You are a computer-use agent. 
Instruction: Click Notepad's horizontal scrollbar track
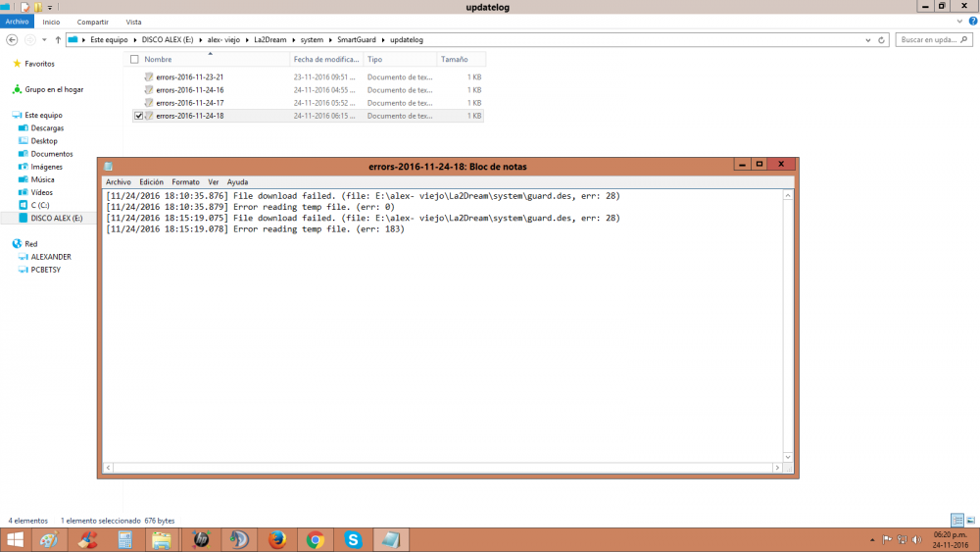coord(441,468)
